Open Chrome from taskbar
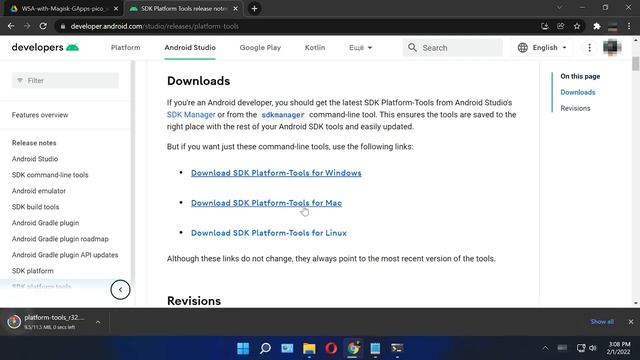640x360 pixels. coord(353,348)
